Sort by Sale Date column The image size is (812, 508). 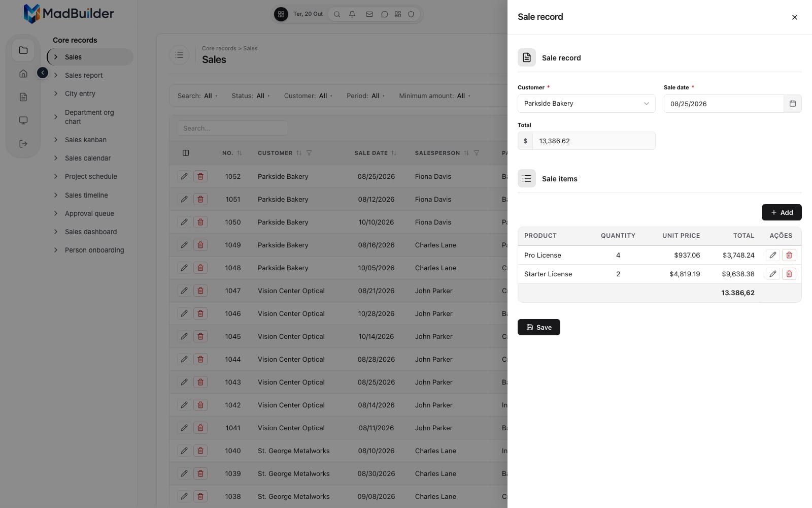(394, 153)
